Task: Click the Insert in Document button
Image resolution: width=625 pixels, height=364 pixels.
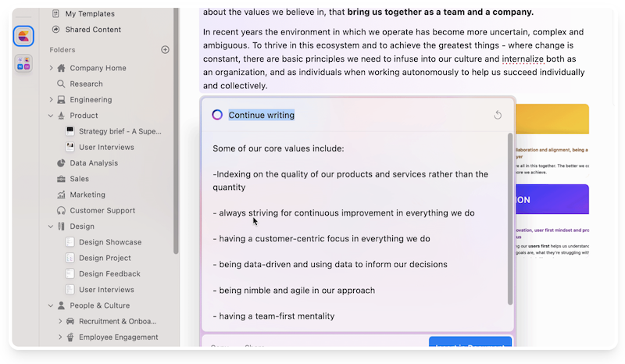Action: pos(470,344)
